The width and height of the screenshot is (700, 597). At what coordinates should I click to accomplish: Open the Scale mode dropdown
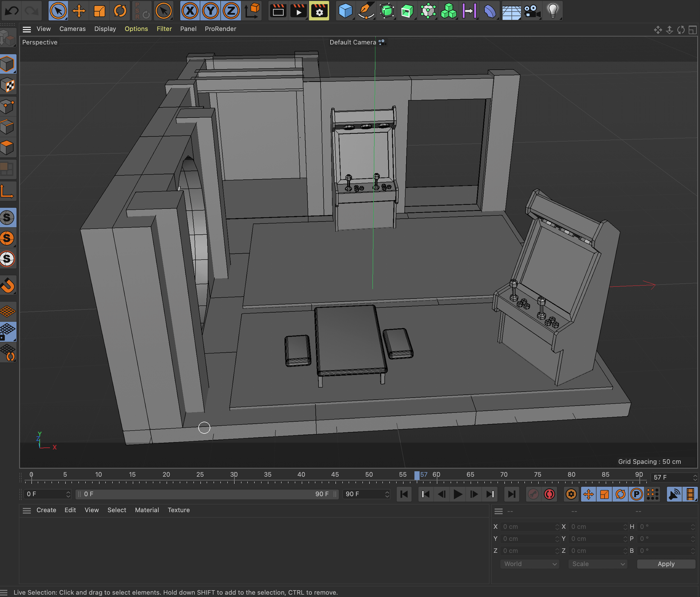coord(598,564)
